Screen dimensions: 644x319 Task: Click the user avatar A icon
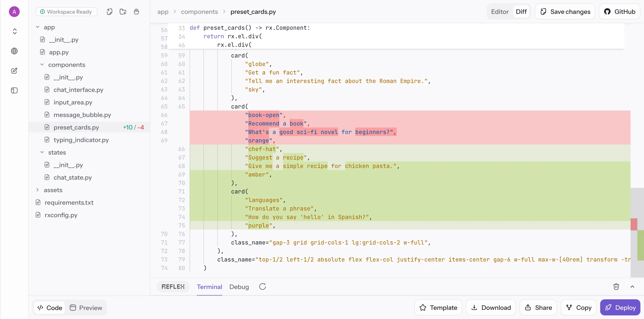tap(14, 12)
